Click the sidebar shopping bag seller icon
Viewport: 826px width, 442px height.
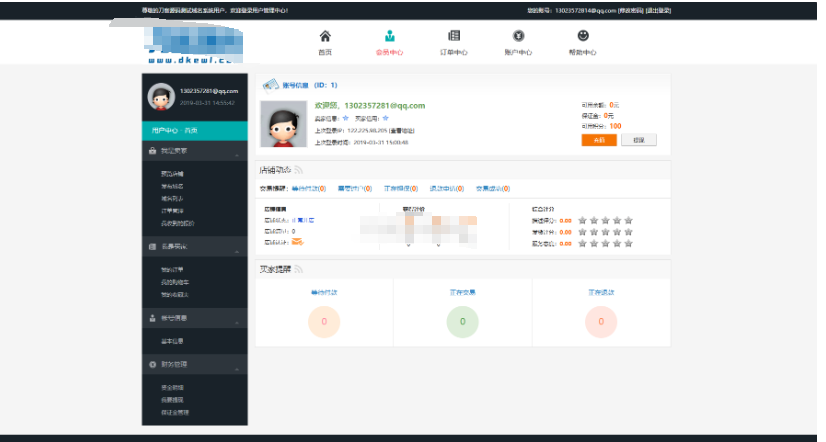point(152,151)
